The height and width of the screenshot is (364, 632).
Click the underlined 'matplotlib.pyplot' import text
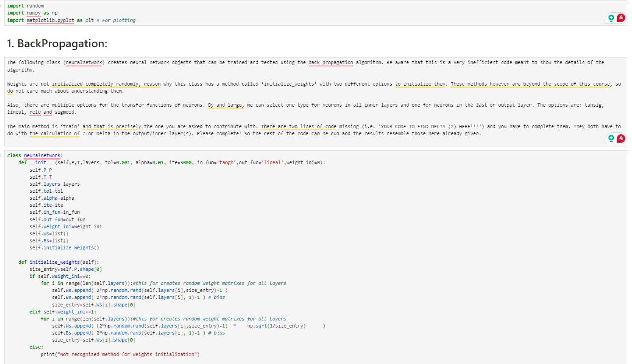coord(52,20)
